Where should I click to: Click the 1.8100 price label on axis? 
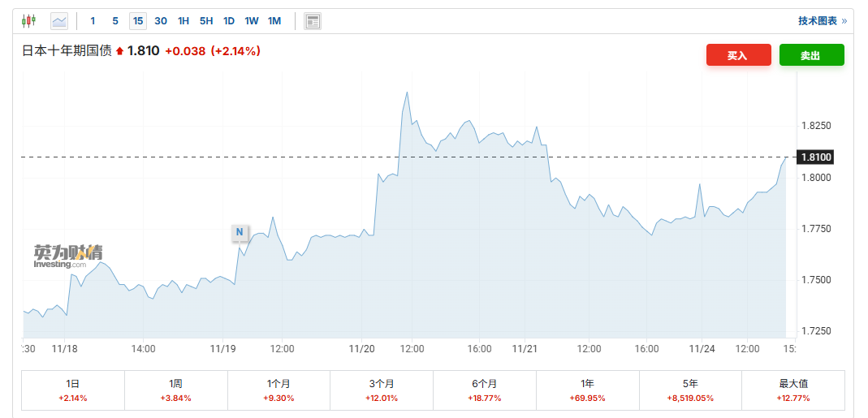coord(816,157)
